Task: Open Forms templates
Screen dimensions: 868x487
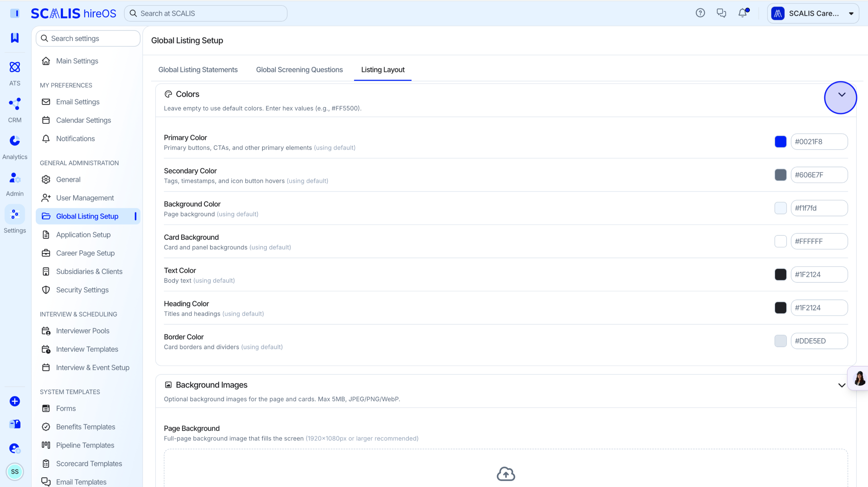Action: click(88, 408)
